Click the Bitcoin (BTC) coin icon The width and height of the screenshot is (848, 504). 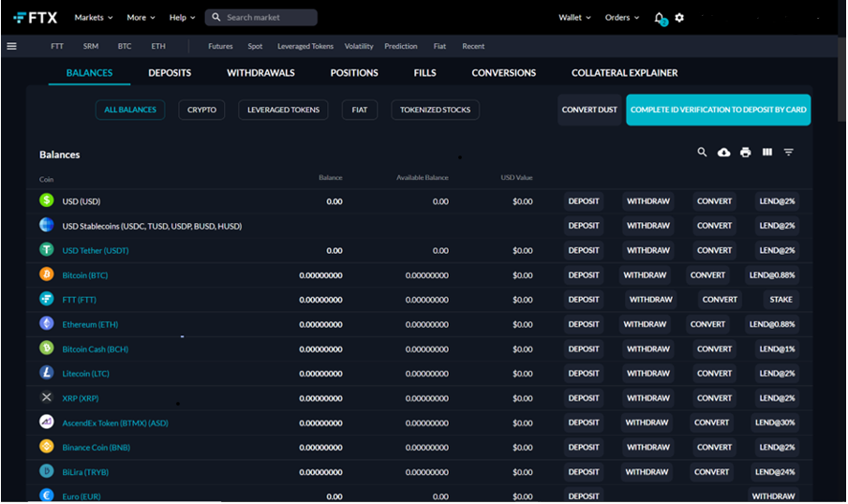click(x=47, y=275)
